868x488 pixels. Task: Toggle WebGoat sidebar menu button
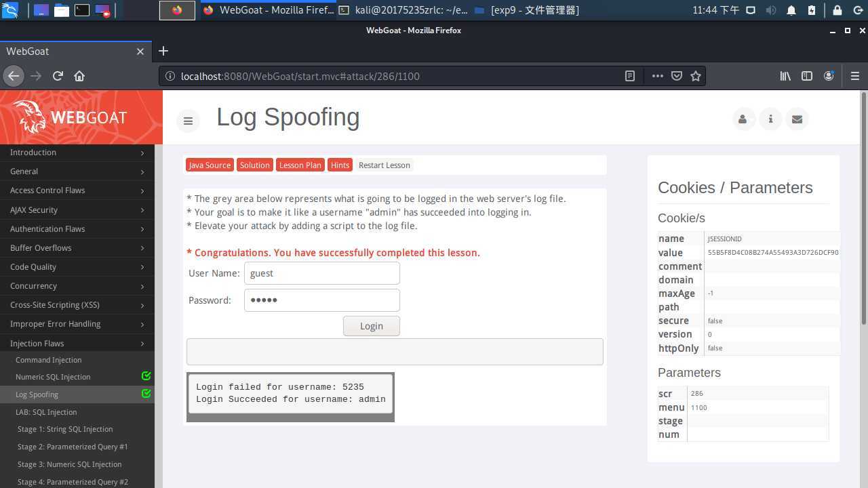point(188,121)
